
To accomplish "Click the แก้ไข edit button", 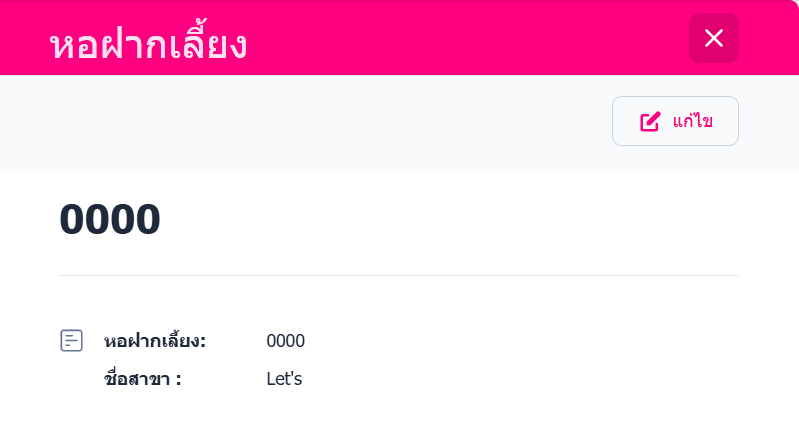I will click(675, 121).
